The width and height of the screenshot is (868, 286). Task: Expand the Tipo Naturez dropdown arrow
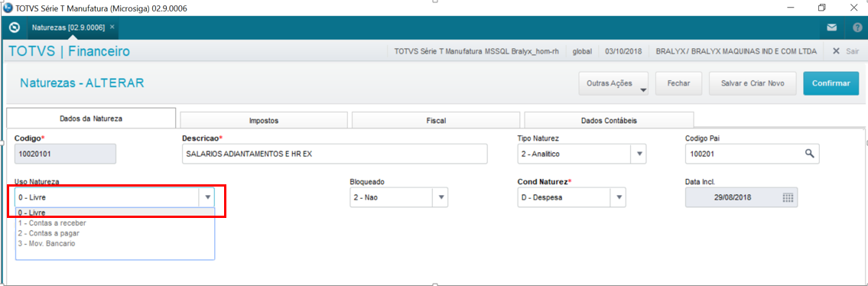coord(639,154)
